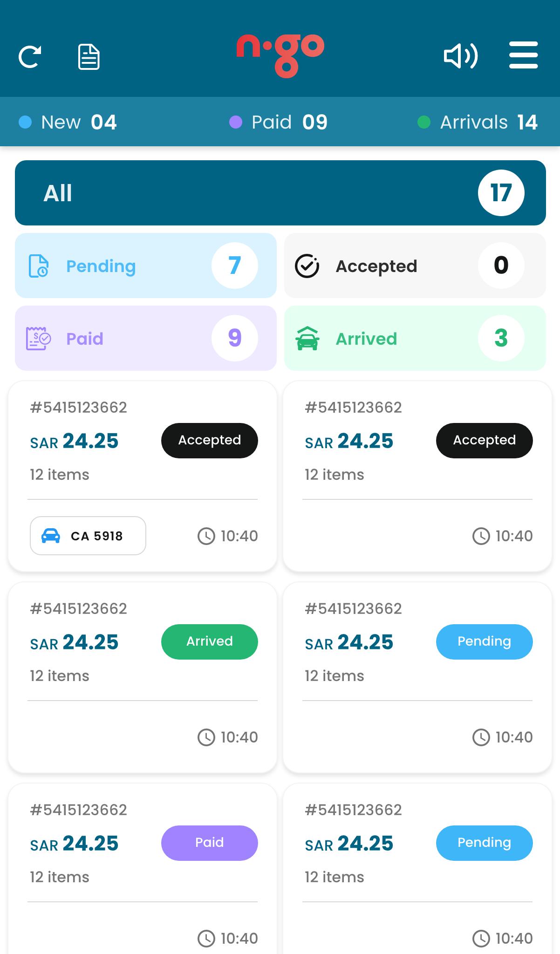Click the n-go logo

(x=280, y=55)
